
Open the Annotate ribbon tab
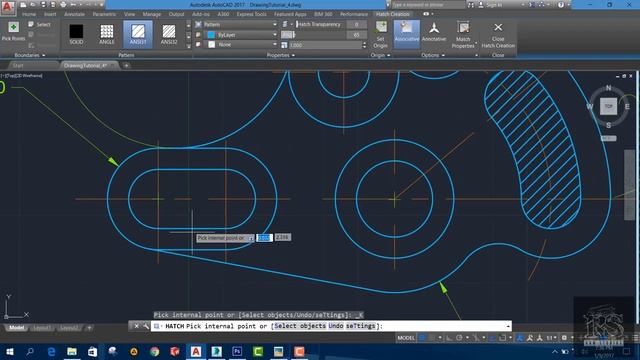(x=74, y=14)
